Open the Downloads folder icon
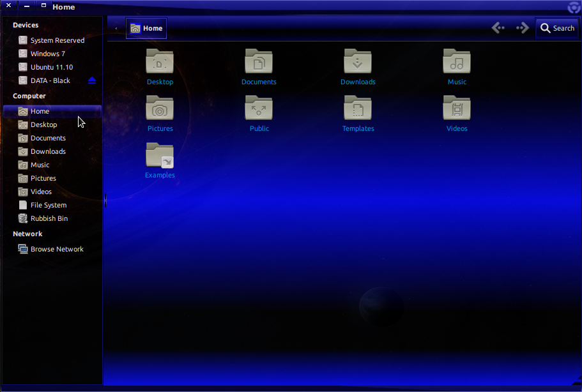Image resolution: width=582 pixels, height=392 pixels. coord(358,61)
